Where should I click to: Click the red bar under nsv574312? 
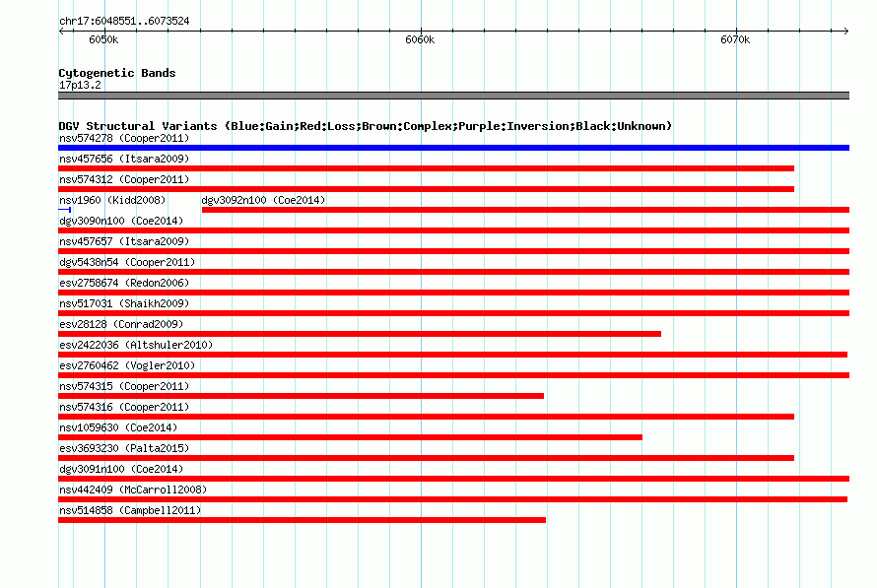tap(427, 189)
